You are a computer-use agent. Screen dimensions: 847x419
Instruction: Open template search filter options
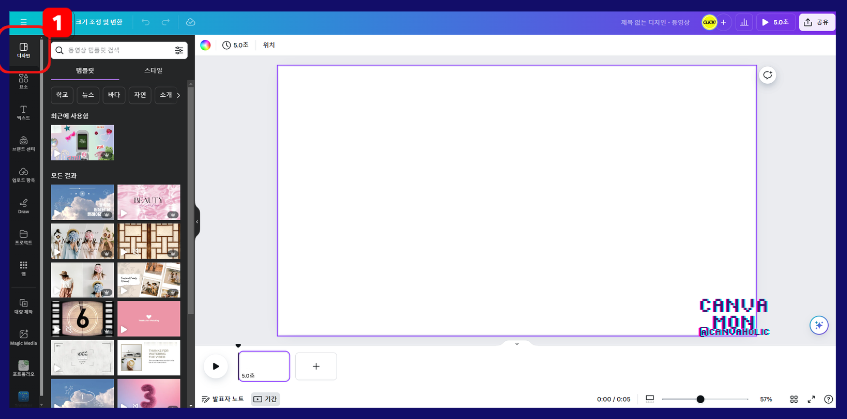(179, 50)
